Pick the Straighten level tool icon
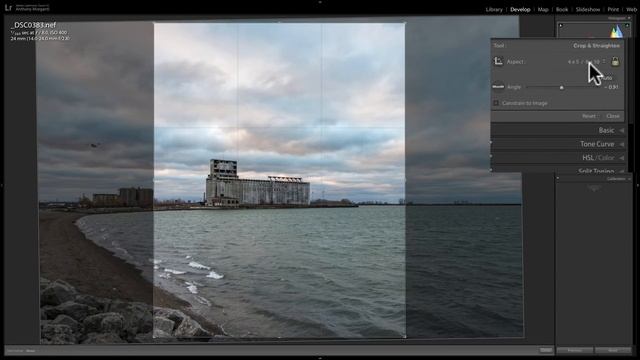Viewport: 640px width, 360px height. coord(498,87)
